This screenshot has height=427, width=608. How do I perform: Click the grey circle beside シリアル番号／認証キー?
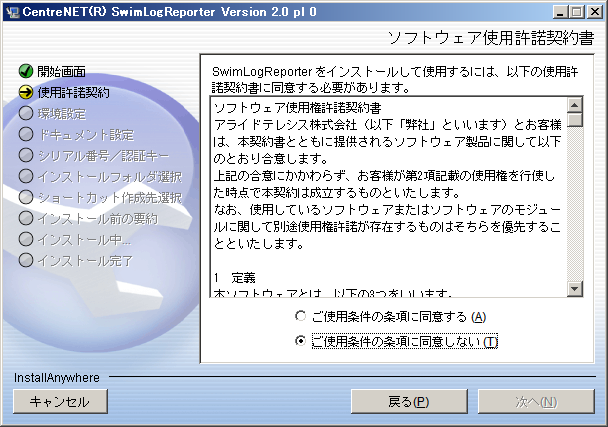26,155
